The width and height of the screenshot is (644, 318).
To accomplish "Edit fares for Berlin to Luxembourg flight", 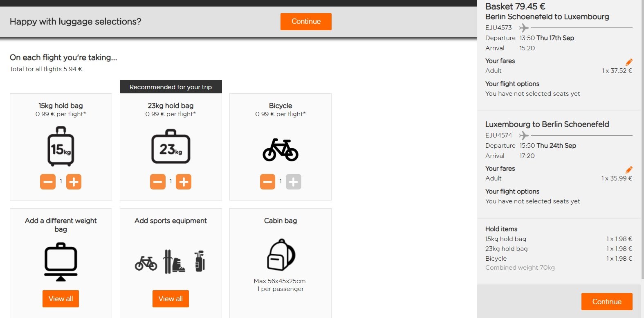I will (629, 62).
